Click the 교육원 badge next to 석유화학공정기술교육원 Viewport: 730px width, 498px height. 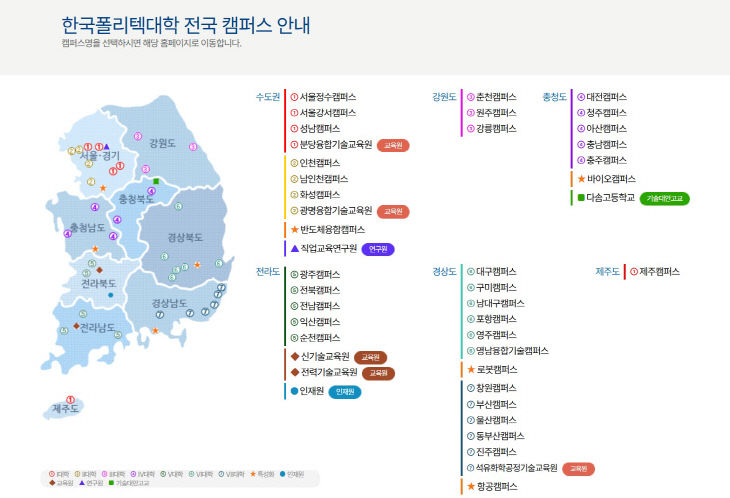tap(578, 469)
